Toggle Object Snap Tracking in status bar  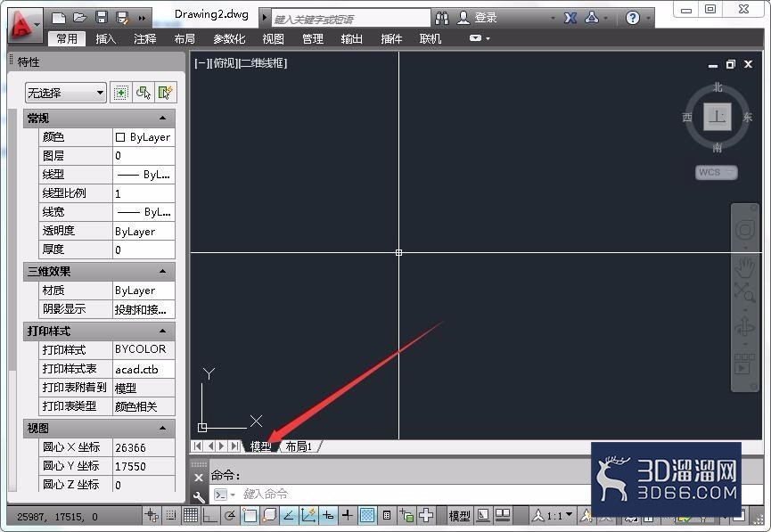point(289,515)
